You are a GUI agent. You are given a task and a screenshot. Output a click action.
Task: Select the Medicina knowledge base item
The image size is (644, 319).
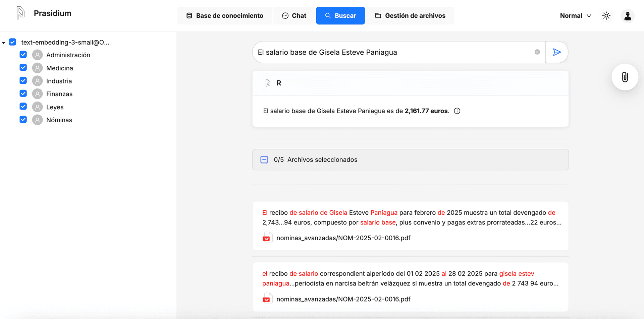pyautogui.click(x=59, y=68)
